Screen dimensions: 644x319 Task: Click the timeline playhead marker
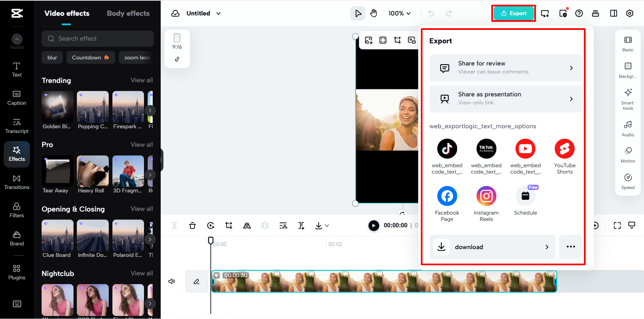(211, 240)
